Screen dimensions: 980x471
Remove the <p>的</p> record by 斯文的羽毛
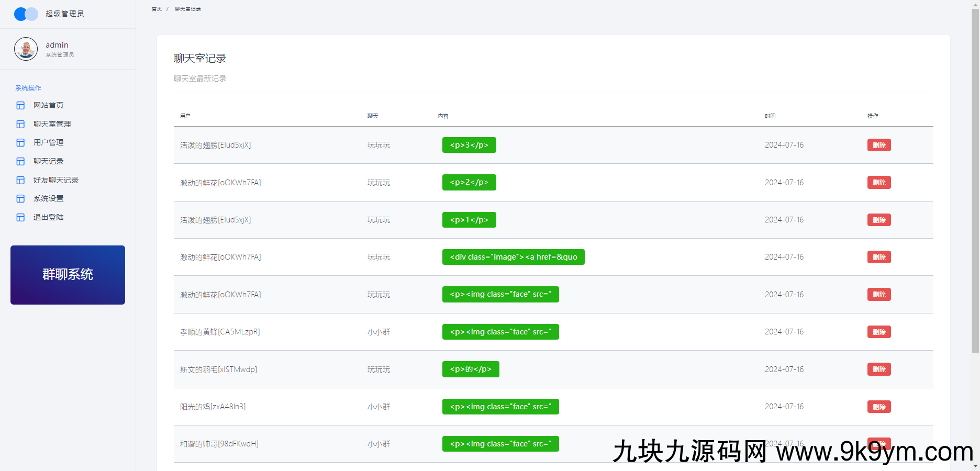(878, 369)
